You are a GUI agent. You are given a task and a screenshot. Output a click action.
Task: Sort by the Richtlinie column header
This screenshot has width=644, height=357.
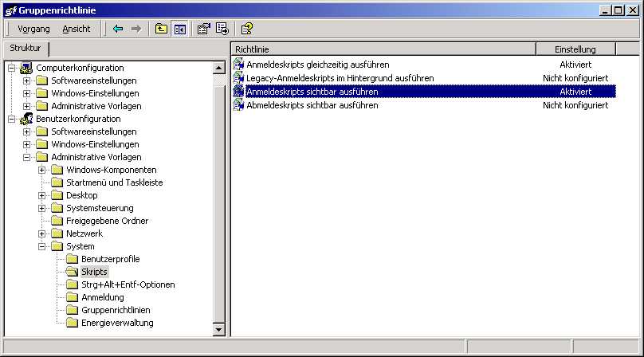click(383, 49)
